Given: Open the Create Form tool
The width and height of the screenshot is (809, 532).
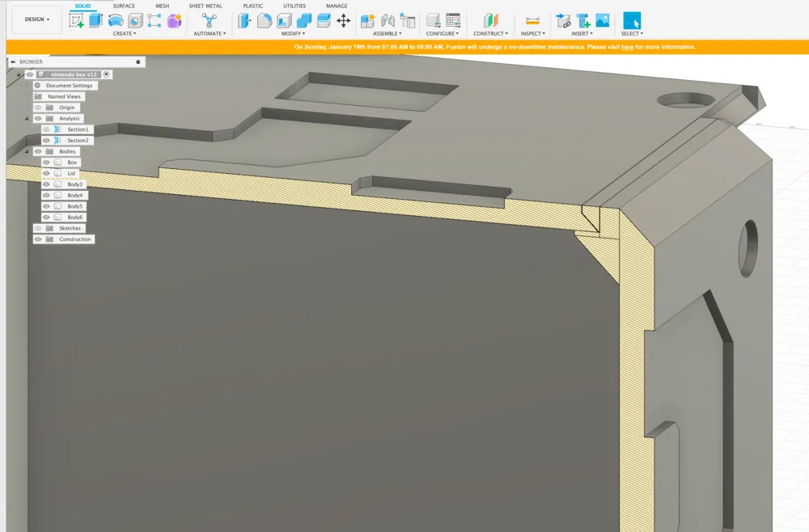Looking at the screenshot, I should click(175, 21).
